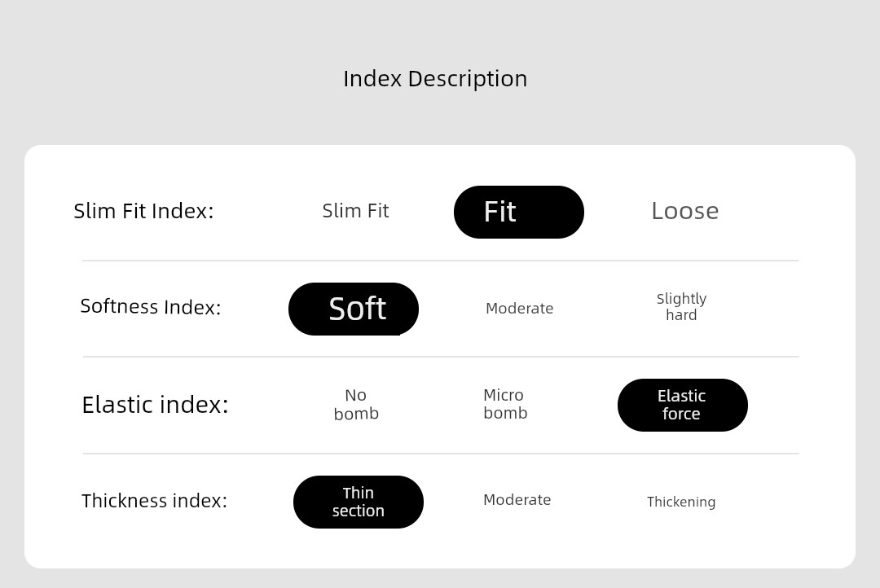Select the Micro bomb option
Viewport: 880px width, 588px height.
(x=505, y=404)
